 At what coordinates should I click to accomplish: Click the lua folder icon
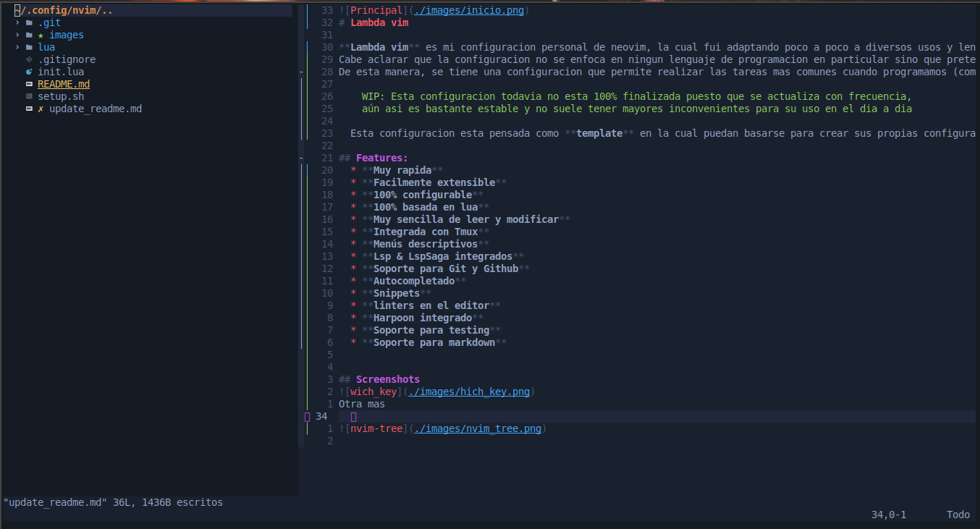pyautogui.click(x=29, y=47)
